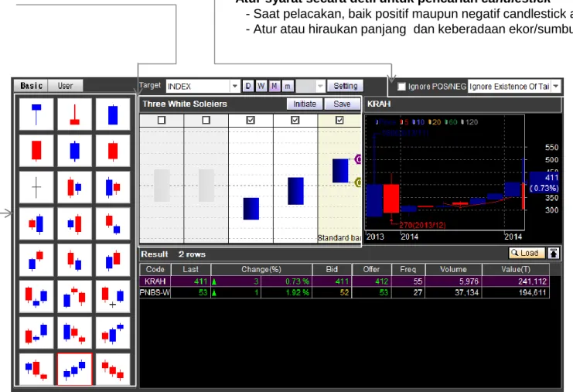Uncheck the box above the lowest blue candle column
573x392 pixels.
coord(251,120)
